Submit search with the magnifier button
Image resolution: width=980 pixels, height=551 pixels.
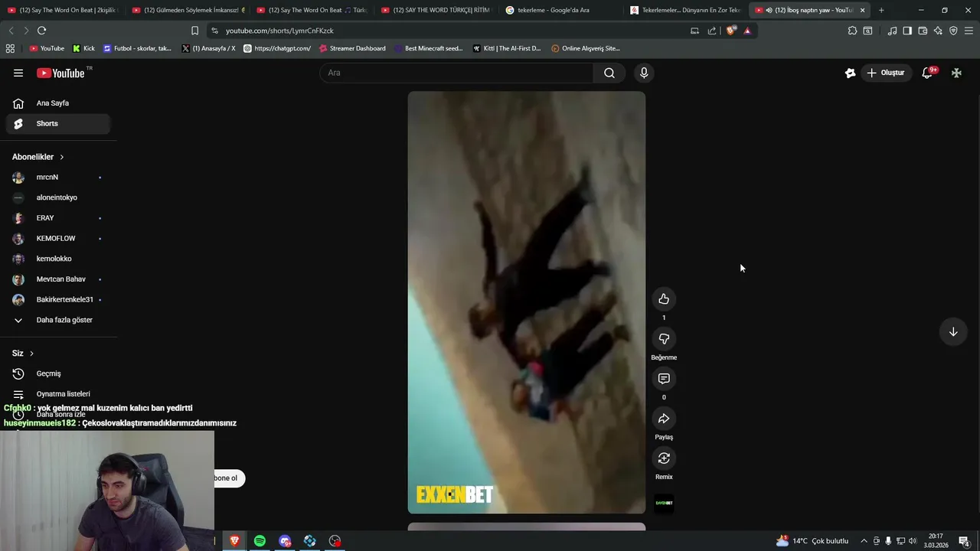tap(609, 73)
